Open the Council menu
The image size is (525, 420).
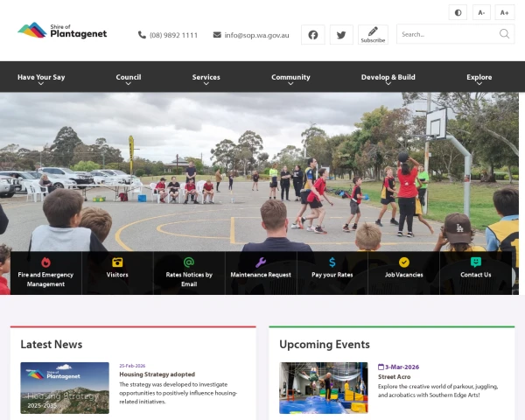pyautogui.click(x=129, y=77)
